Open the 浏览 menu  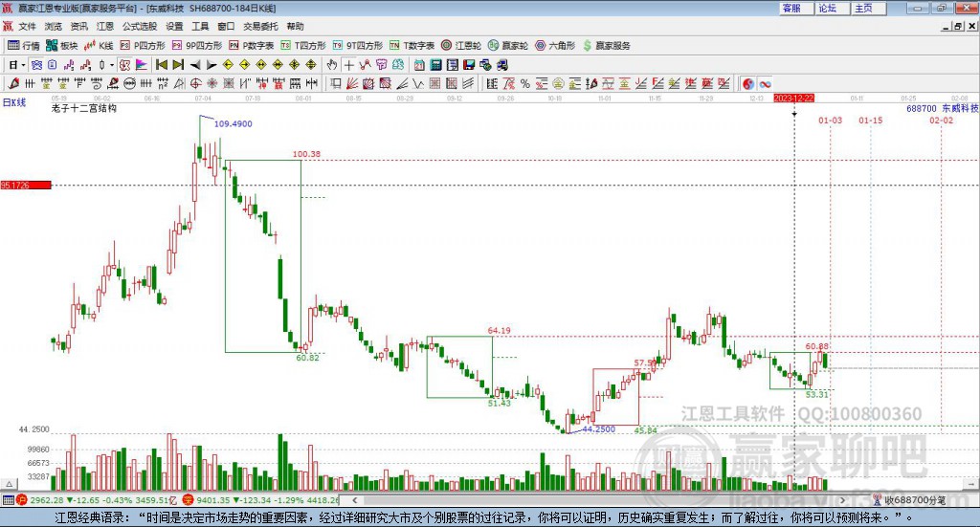click(x=54, y=26)
